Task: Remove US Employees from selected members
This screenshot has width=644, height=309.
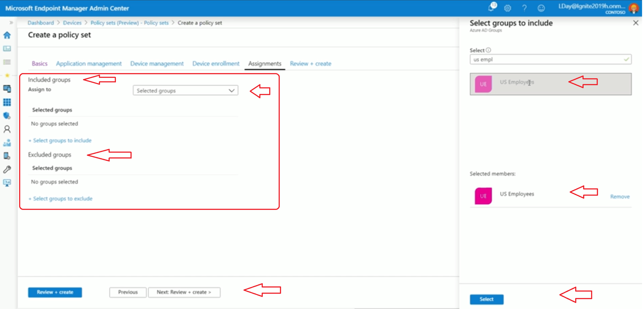Action: click(620, 197)
